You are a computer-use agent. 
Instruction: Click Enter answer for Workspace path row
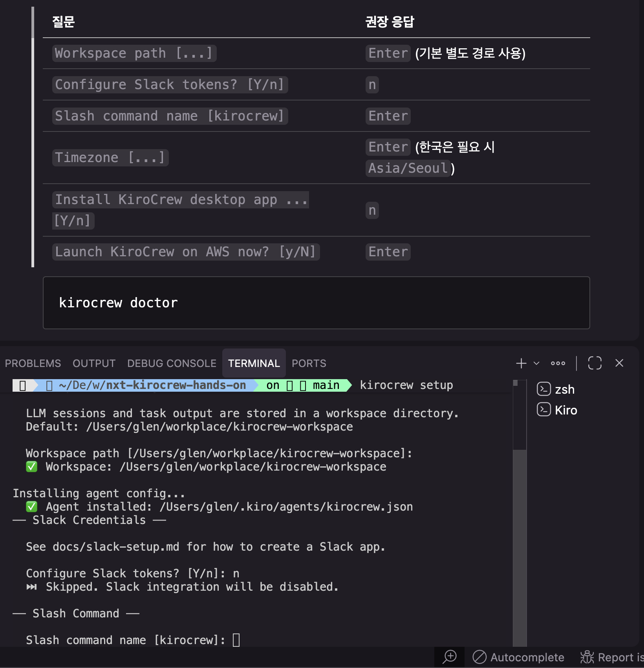click(388, 53)
